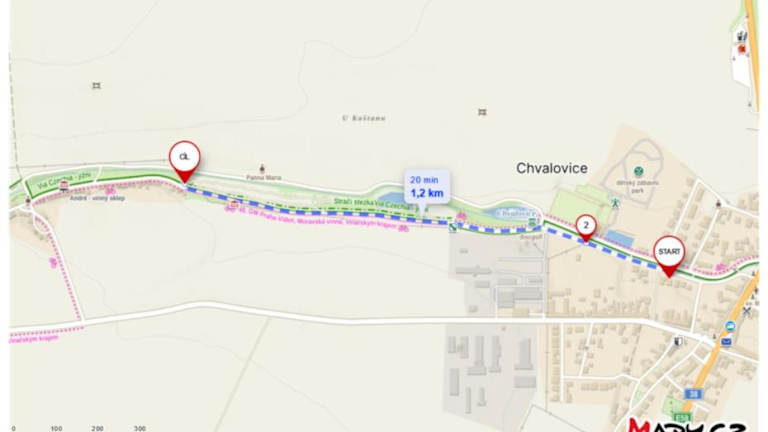
Task: Select the dětský zábavní park green icon
Action: (638, 171)
